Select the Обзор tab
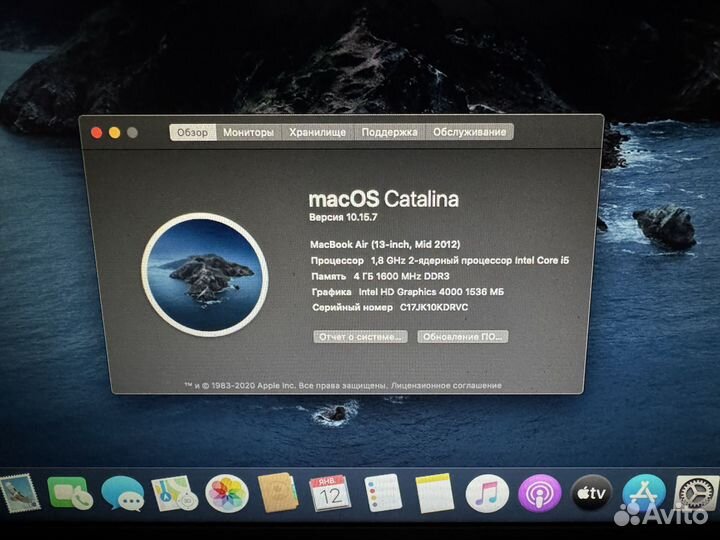The width and height of the screenshot is (720, 540). (192, 132)
